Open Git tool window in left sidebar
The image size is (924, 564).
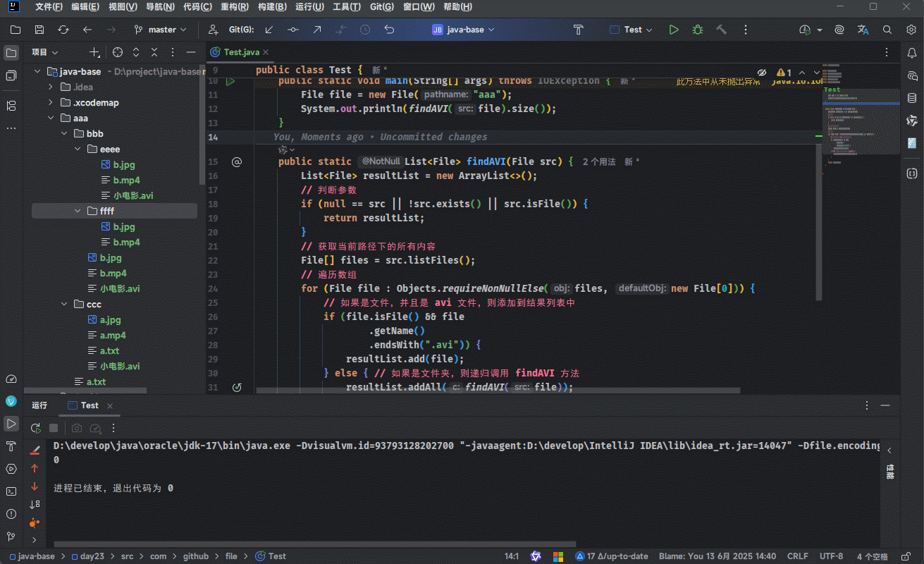coord(11,537)
